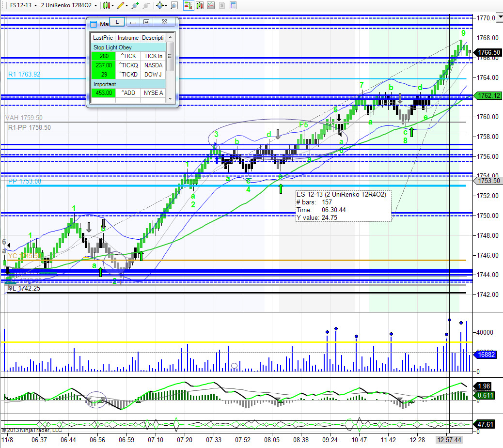Select the crosshair cursor tool icon
503x448 pixels.
pyautogui.click(x=159, y=5)
